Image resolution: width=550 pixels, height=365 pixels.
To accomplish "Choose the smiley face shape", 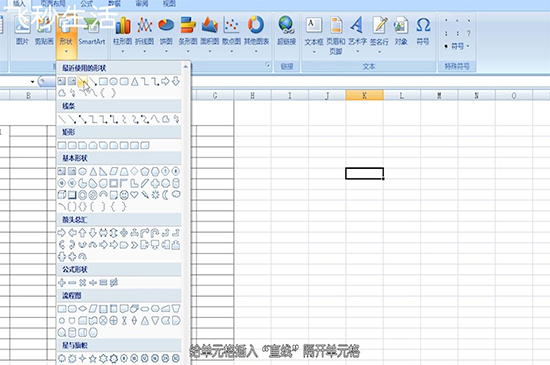I will [124, 195].
